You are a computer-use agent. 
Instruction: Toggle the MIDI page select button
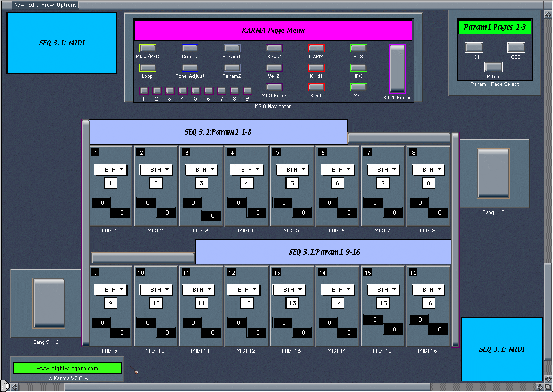pyautogui.click(x=474, y=48)
